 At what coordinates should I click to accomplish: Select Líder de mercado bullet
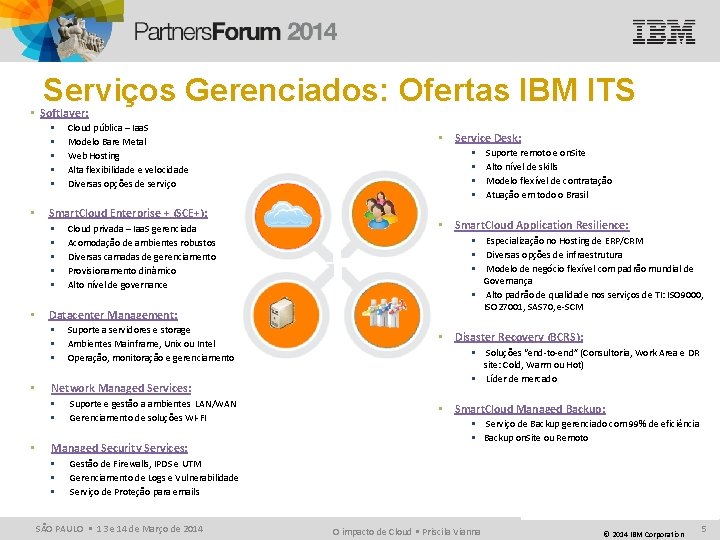click(x=521, y=379)
